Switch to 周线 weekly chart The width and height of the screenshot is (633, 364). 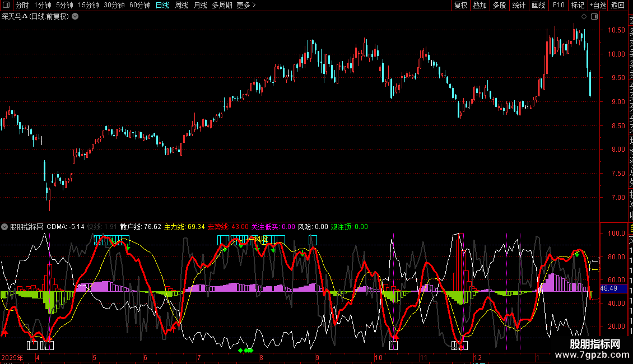click(x=181, y=5)
